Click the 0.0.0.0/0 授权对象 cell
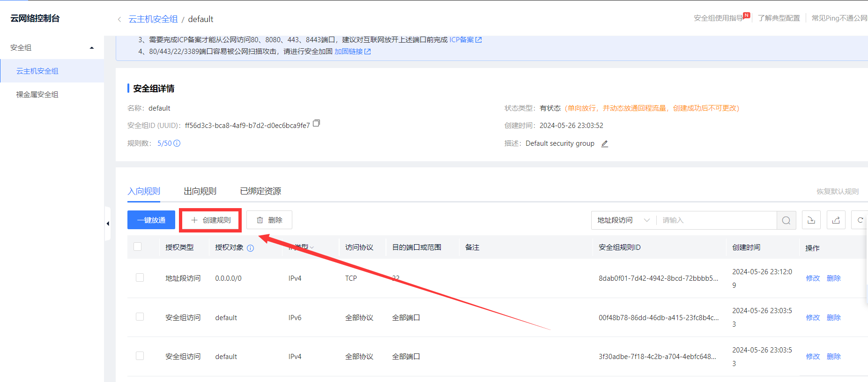This screenshot has width=868, height=382. pos(228,278)
